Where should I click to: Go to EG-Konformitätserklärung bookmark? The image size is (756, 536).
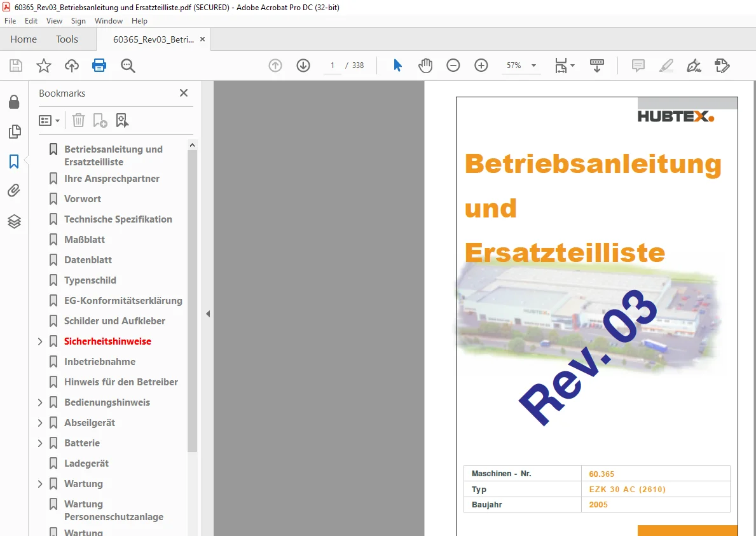[123, 301]
